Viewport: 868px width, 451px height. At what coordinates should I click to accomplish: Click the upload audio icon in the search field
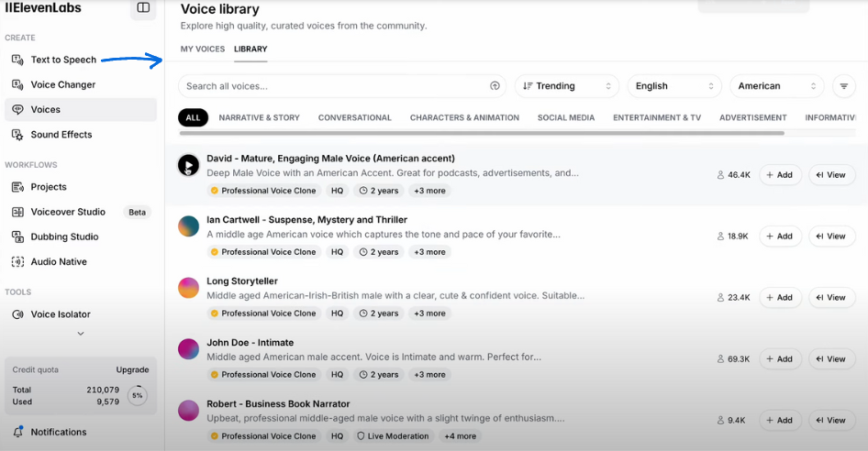[495, 86]
